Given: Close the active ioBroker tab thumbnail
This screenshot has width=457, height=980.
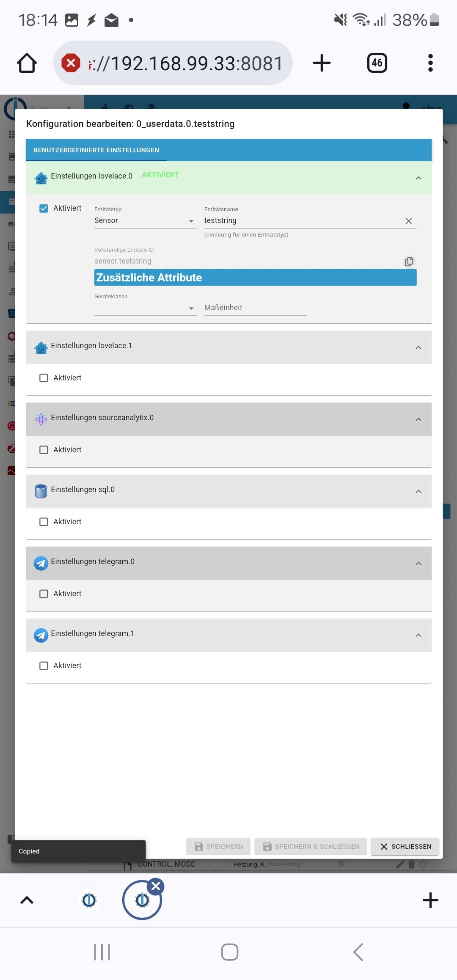Looking at the screenshot, I should click(156, 886).
